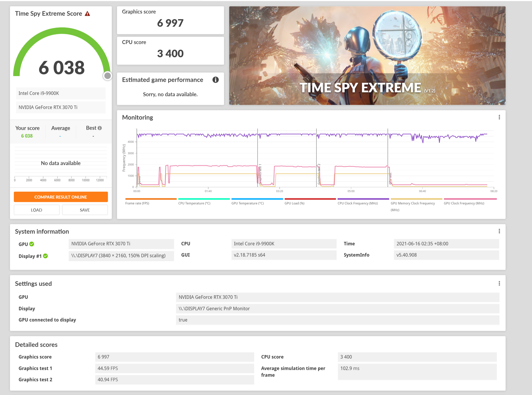Open the Settings used three-dot menu
The width and height of the screenshot is (532, 395).
click(x=499, y=284)
